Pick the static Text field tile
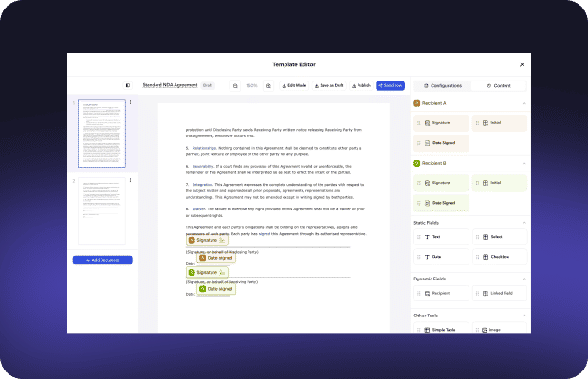Image resolution: width=588 pixels, height=379 pixels. click(441, 237)
